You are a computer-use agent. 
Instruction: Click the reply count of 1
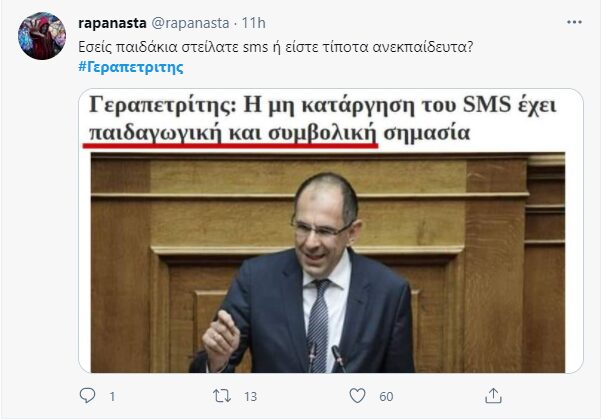(112, 396)
